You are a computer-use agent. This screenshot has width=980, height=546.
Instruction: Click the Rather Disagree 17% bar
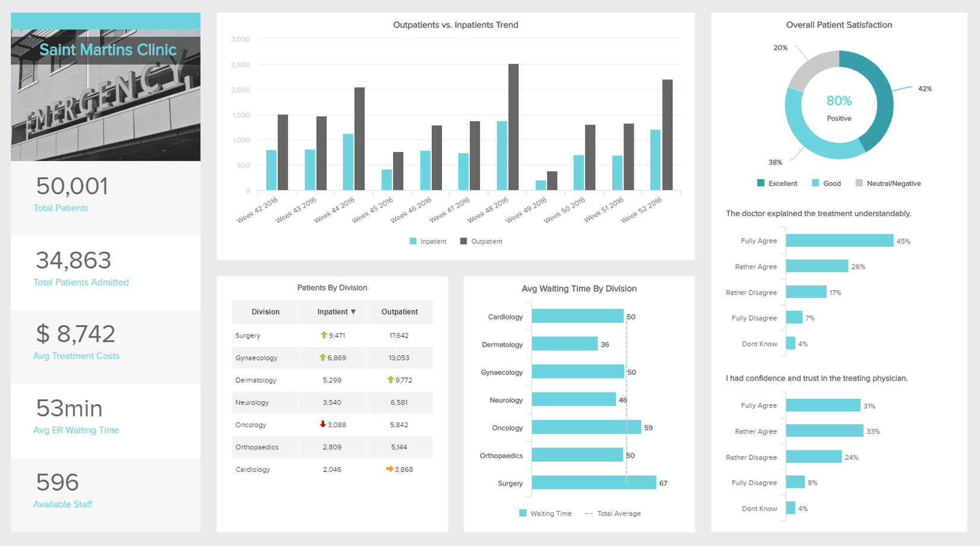click(807, 292)
